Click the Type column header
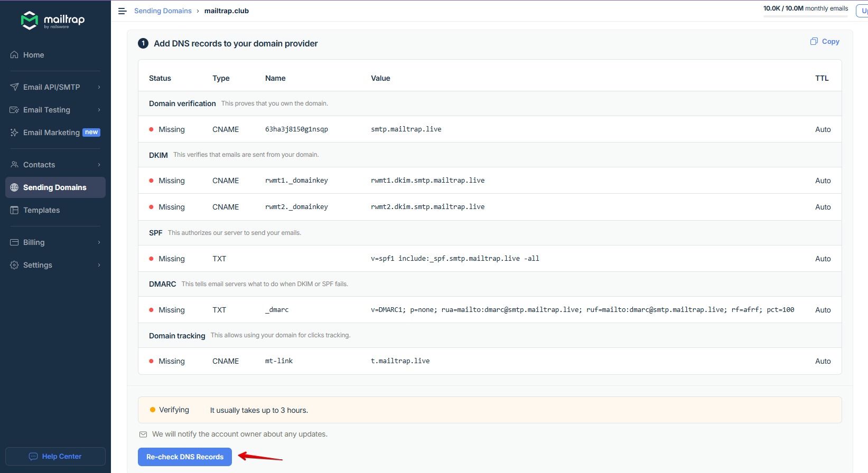 click(221, 78)
